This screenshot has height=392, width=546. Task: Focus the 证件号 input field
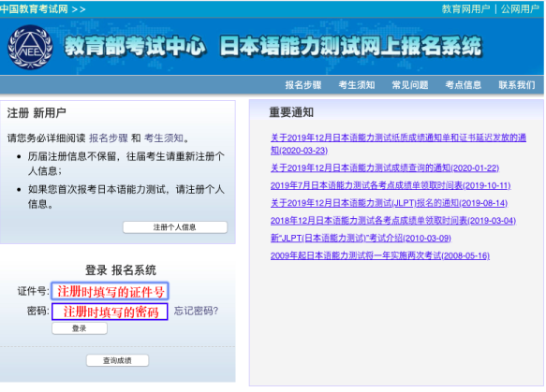pyautogui.click(x=110, y=291)
